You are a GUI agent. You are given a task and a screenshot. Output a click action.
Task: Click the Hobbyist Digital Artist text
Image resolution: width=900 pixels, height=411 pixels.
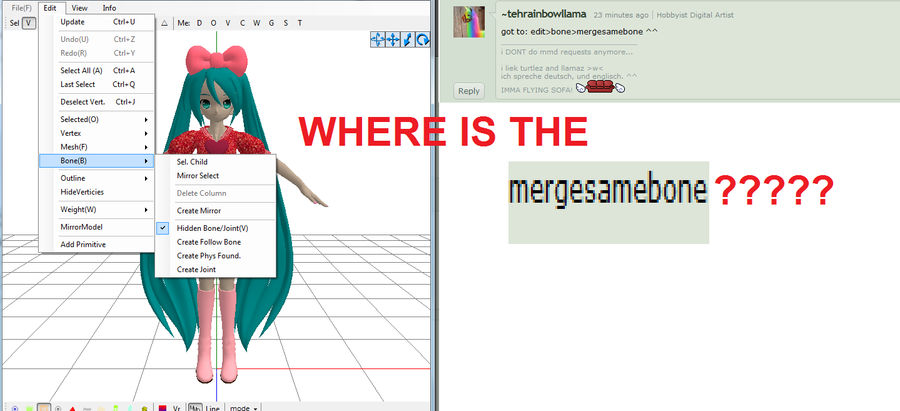tap(695, 15)
